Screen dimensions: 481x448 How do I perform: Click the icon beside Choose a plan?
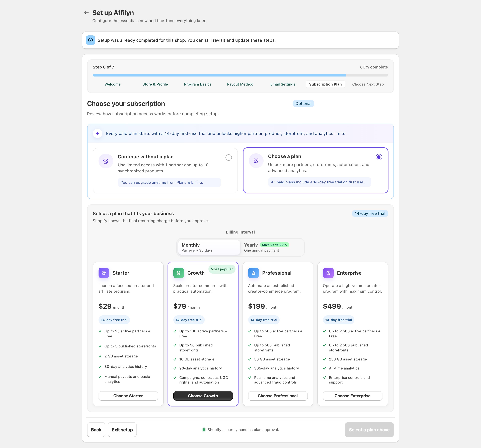pos(256,161)
